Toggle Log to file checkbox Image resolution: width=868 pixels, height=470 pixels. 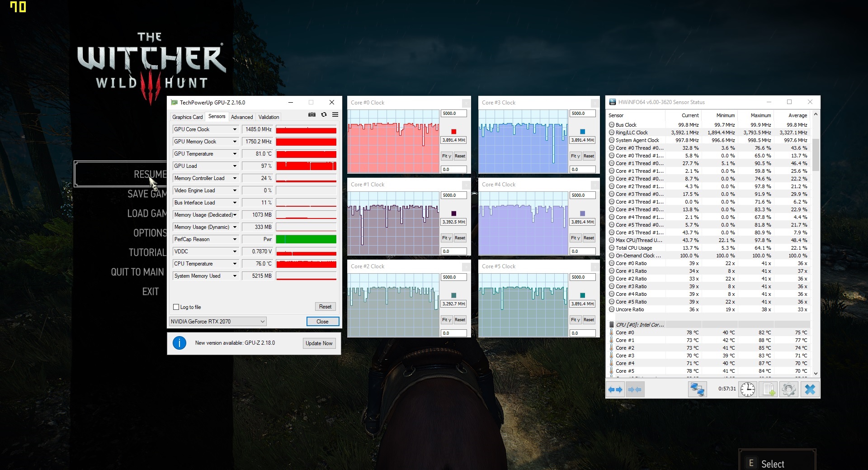coord(176,307)
